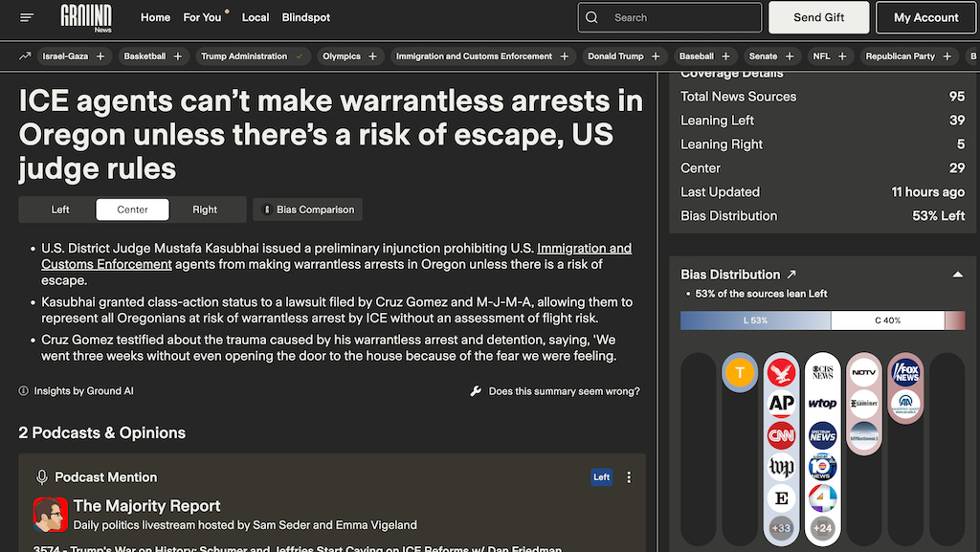Click the L 53% bias bar segment
The width and height of the screenshot is (980, 552).
755,320
